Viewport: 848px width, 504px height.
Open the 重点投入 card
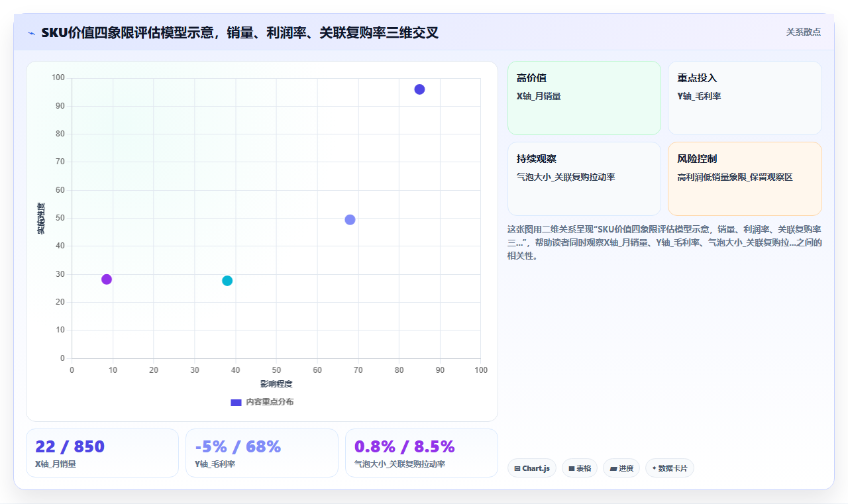(745, 98)
